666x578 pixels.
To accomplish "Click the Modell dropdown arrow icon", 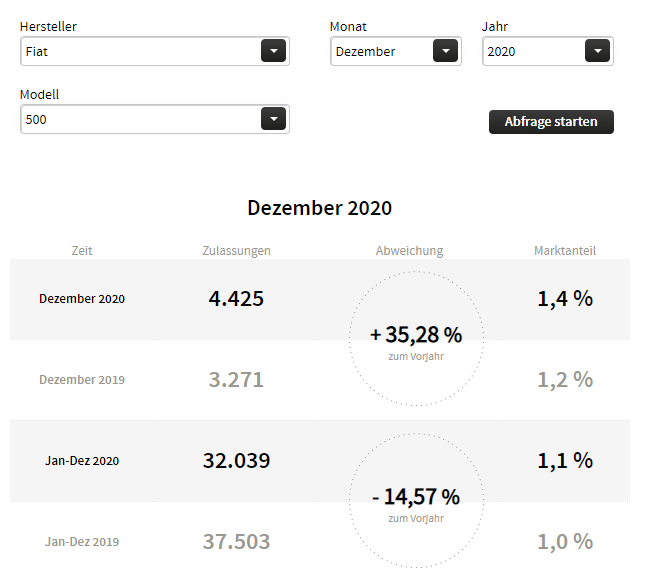I will pyautogui.click(x=273, y=120).
